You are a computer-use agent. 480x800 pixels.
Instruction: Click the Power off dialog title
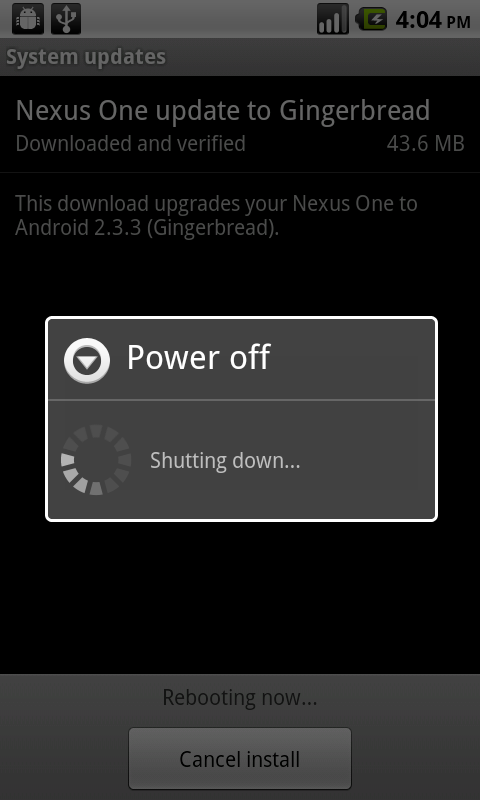(x=198, y=358)
